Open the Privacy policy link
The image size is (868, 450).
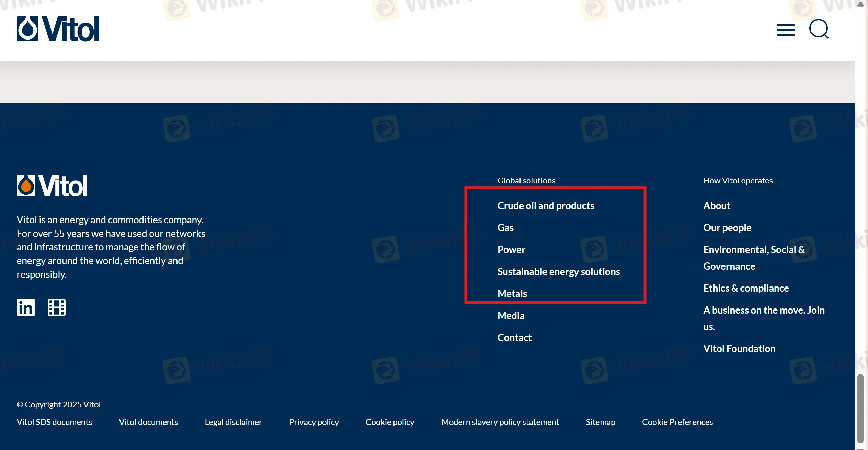(314, 422)
